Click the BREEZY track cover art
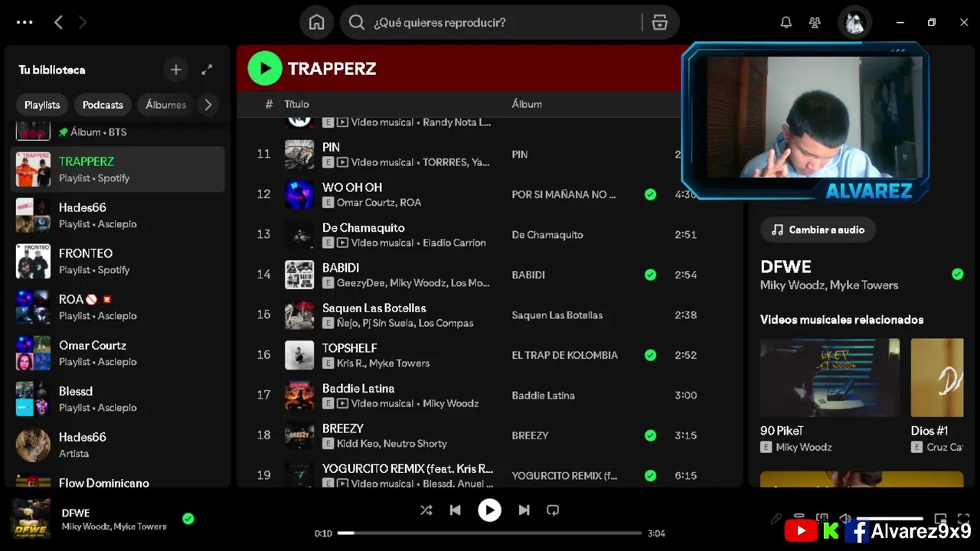This screenshot has width=980, height=551. click(299, 435)
